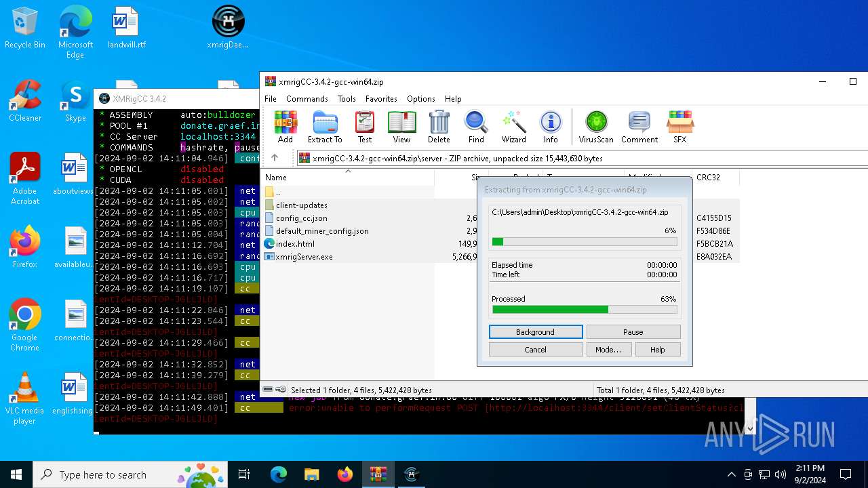868x488 pixels.
Task: Open Skype desktop shortcut
Action: (75, 101)
